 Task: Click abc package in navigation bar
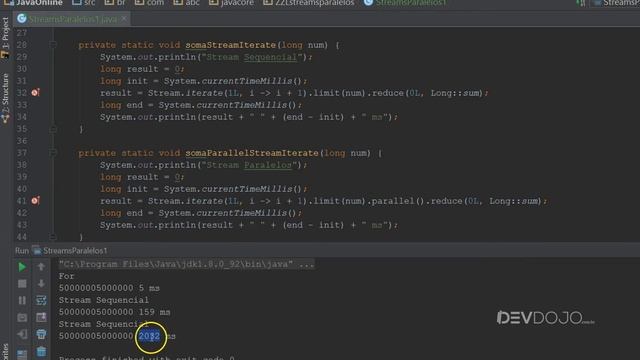point(187,3)
